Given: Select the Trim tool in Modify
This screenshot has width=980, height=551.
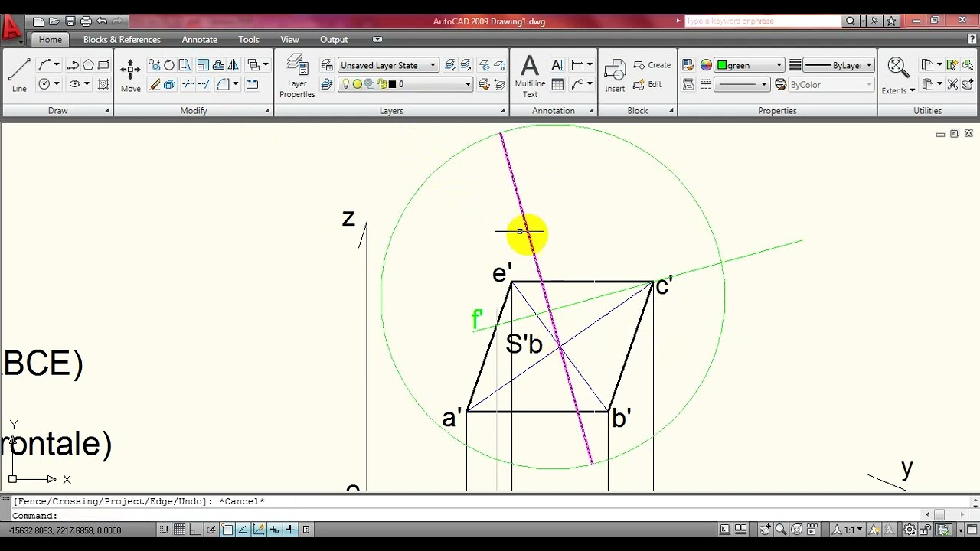Looking at the screenshot, I should tap(188, 84).
